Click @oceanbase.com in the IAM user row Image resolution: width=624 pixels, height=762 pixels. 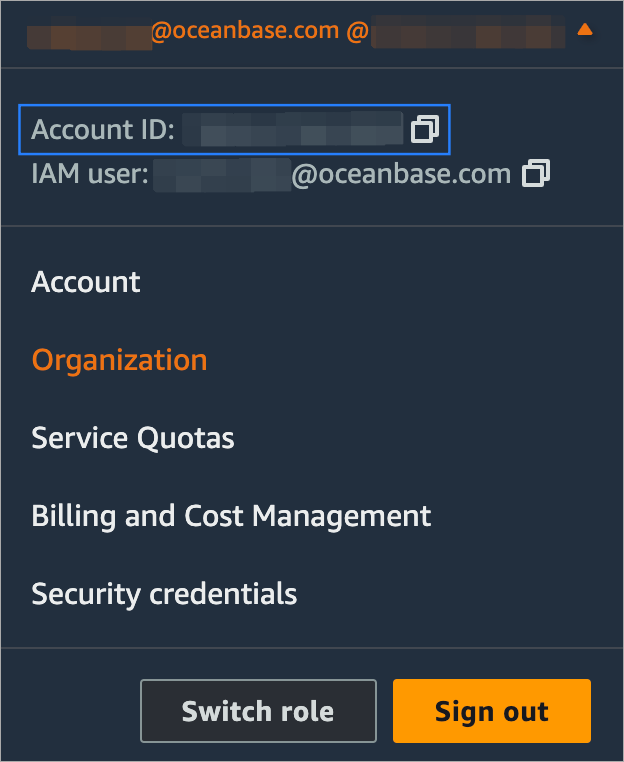[401, 175]
